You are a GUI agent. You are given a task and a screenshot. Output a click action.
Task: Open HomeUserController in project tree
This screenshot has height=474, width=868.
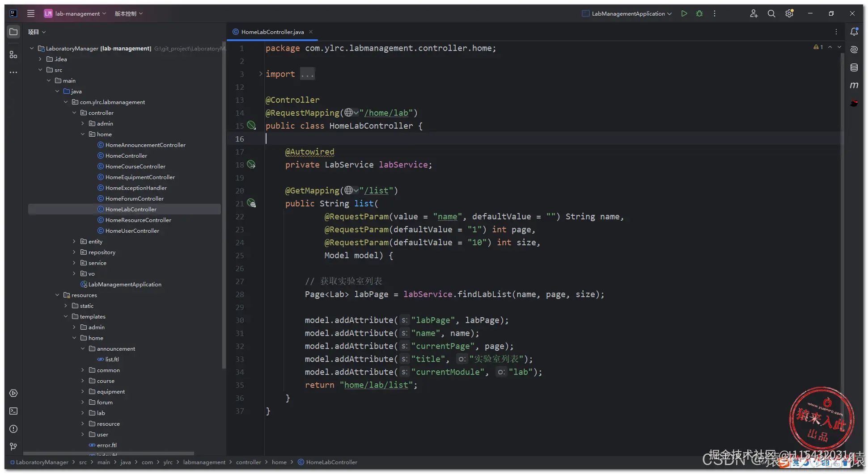[x=132, y=231]
